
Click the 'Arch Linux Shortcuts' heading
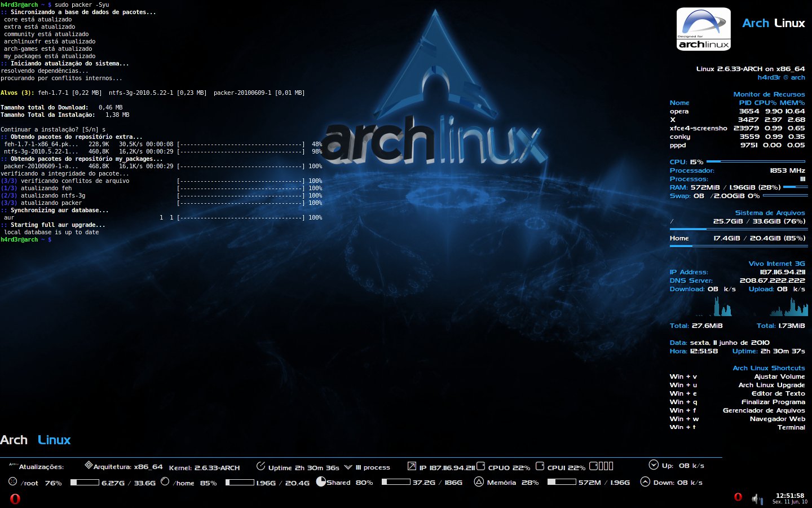point(769,368)
